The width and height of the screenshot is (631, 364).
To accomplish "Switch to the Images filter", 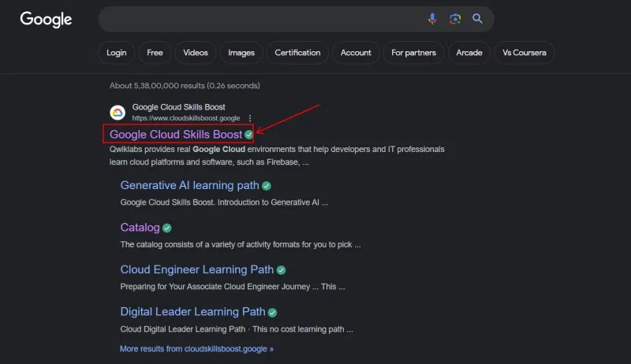I will coord(241,53).
